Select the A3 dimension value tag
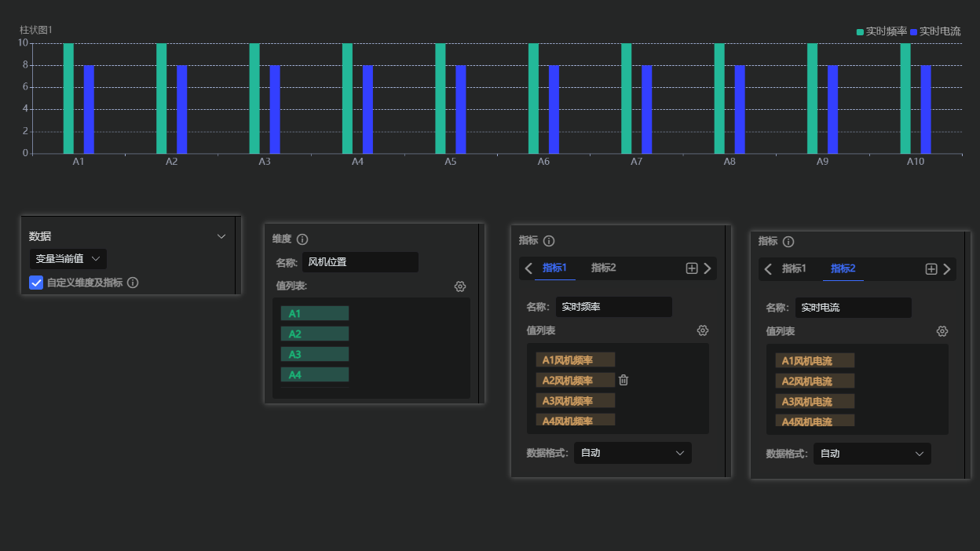Viewport: 980px width, 551px height. click(314, 355)
